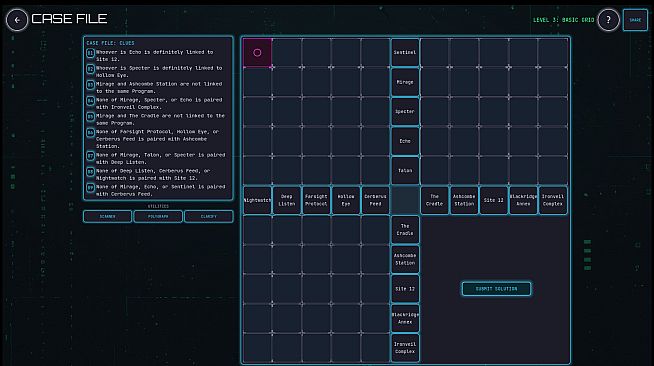This screenshot has width=654, height=366.
Task: Select clue badge 01 about Echo and Site 12
Action: point(90,53)
